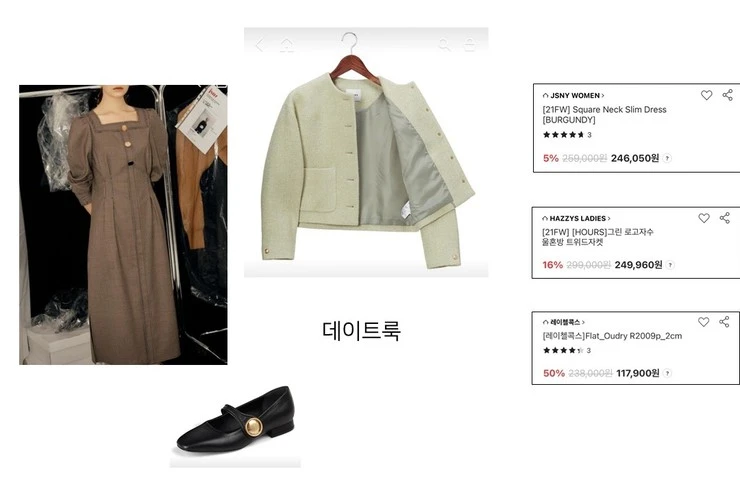Toggle heart on the 레이첼콕스 flat shoe

(703, 322)
